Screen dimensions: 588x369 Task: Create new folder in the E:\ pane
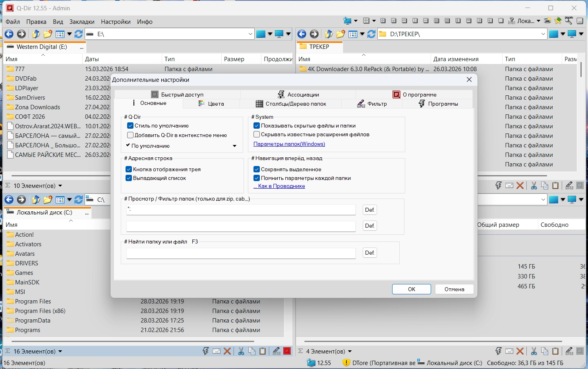[x=48, y=34]
